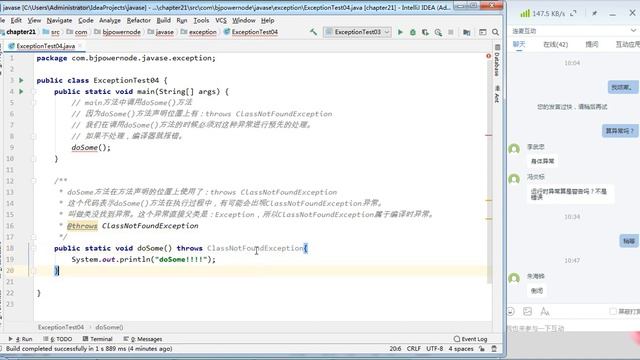Close the ExceptionTest04.java editor tab

coord(80,46)
